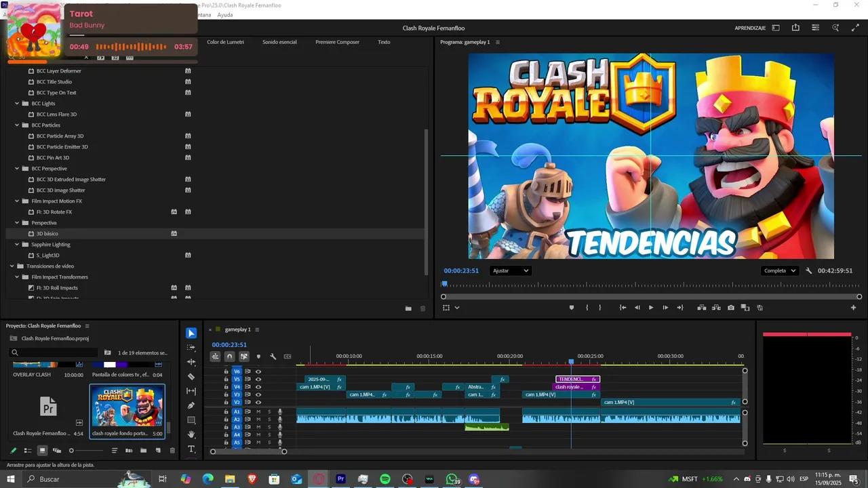Collapse the BCC Lights folder
The width and height of the screenshot is (868, 488).
pos(17,104)
